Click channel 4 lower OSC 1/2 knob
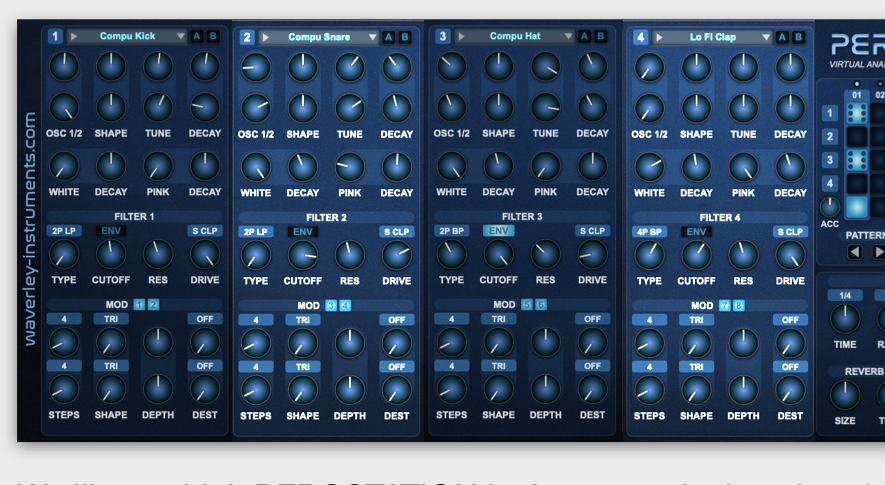This screenshot has height=485, width=885. tap(649, 108)
